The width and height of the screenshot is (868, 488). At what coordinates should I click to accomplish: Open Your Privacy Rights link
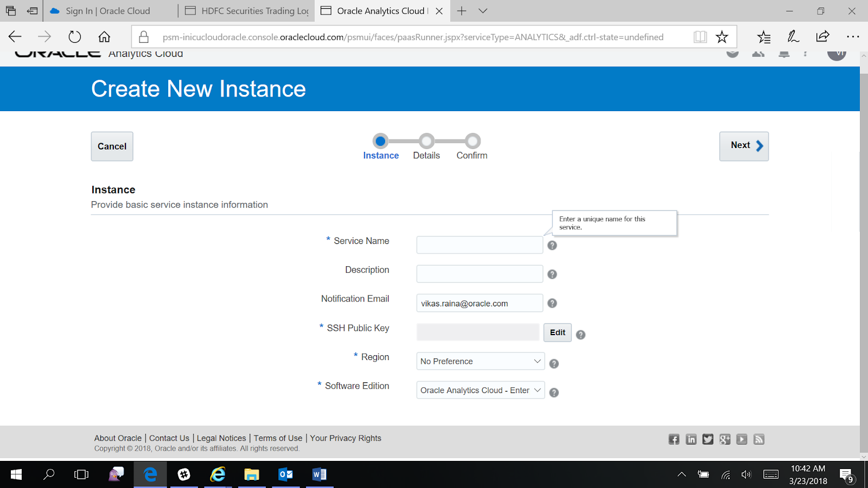[x=346, y=438]
